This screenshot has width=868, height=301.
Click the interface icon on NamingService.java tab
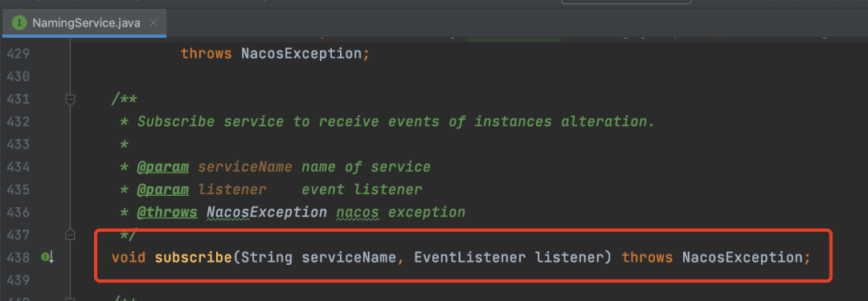[x=20, y=22]
